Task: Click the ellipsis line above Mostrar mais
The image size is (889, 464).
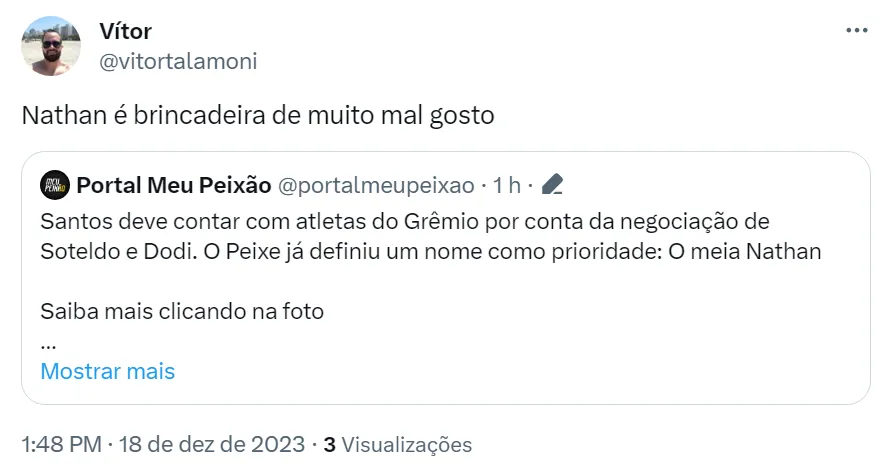Action: point(48,342)
